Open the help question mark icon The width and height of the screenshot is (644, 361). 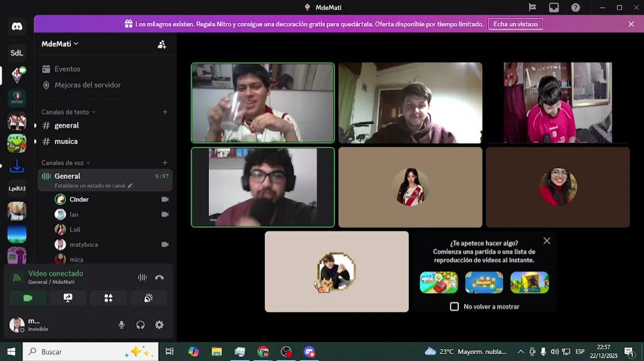[x=576, y=8]
